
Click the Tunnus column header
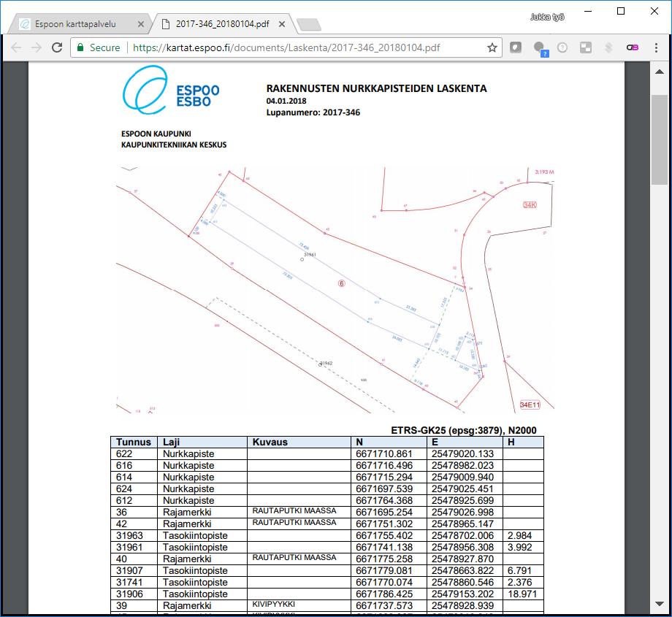coord(133,442)
